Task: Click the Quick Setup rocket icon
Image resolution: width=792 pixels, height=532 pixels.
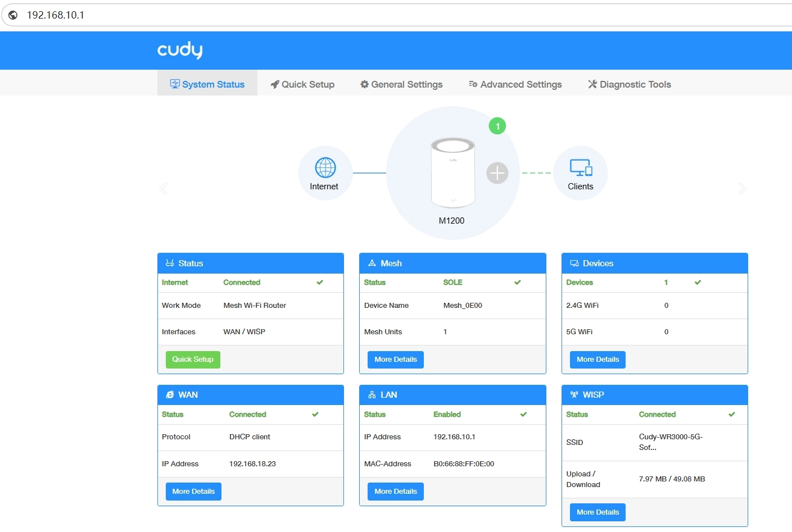Action: click(x=275, y=84)
